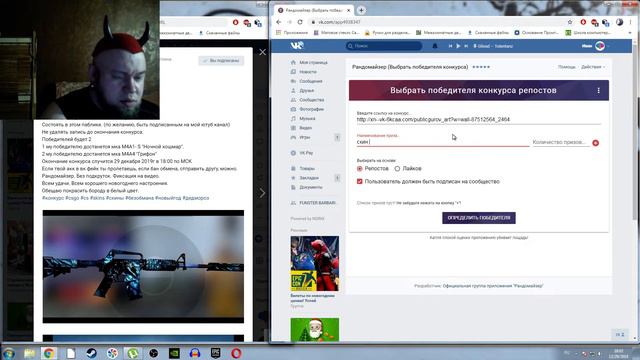The height and width of the screenshot is (360, 640).
Task: Open Chrome from taskbar
Action: click(49, 353)
